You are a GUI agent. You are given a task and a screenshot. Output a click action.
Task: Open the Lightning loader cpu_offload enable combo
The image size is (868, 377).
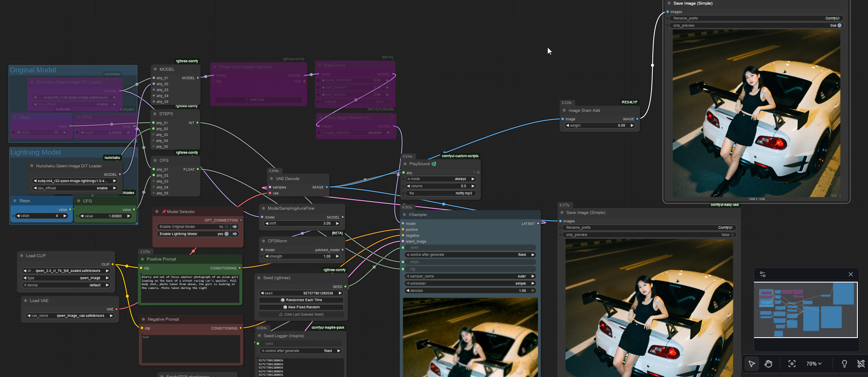point(75,188)
